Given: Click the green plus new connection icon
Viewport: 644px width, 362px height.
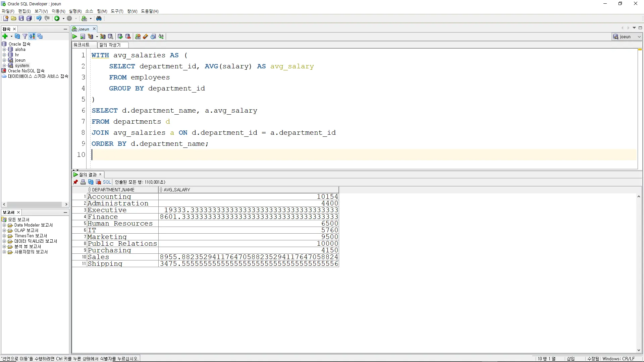Looking at the screenshot, I should click(5, 36).
